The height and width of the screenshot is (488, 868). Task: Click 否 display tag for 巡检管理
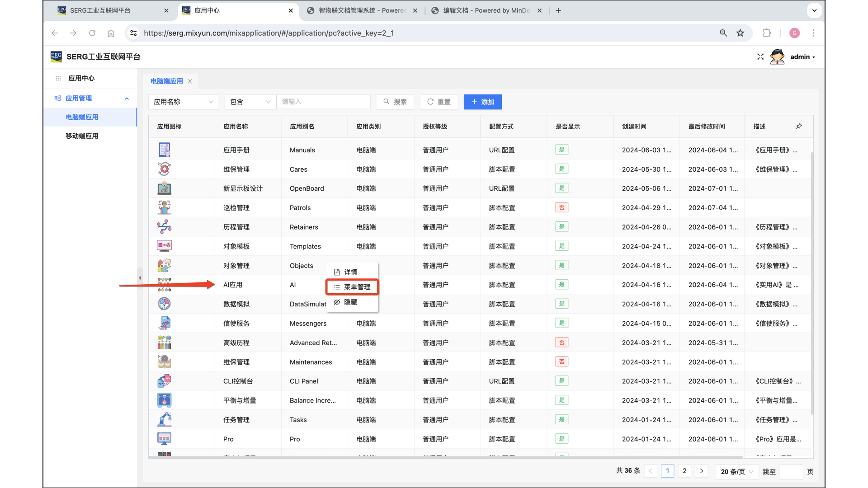pos(561,207)
